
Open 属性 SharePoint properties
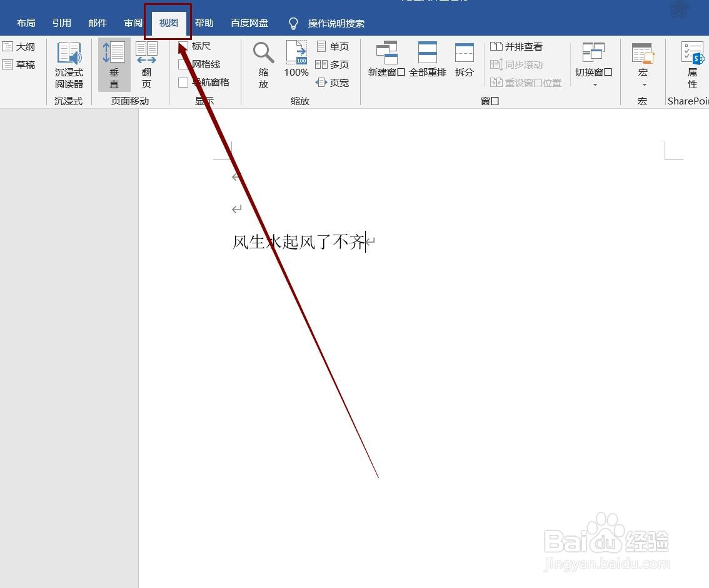(x=692, y=65)
